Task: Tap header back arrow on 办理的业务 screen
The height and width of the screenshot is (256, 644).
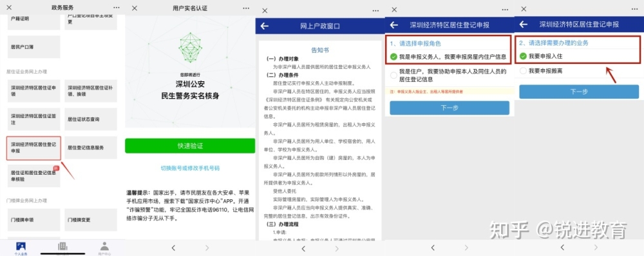Action: (x=523, y=25)
